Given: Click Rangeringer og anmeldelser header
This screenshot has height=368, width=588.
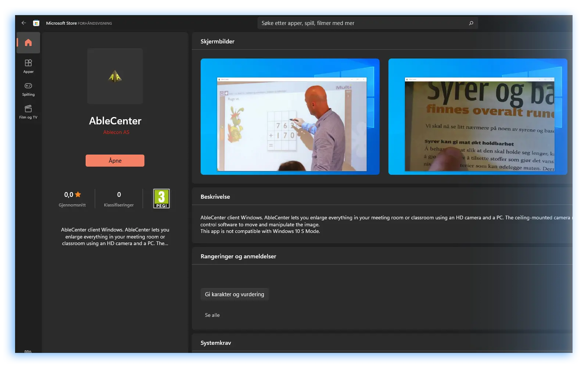Looking at the screenshot, I should (x=238, y=256).
